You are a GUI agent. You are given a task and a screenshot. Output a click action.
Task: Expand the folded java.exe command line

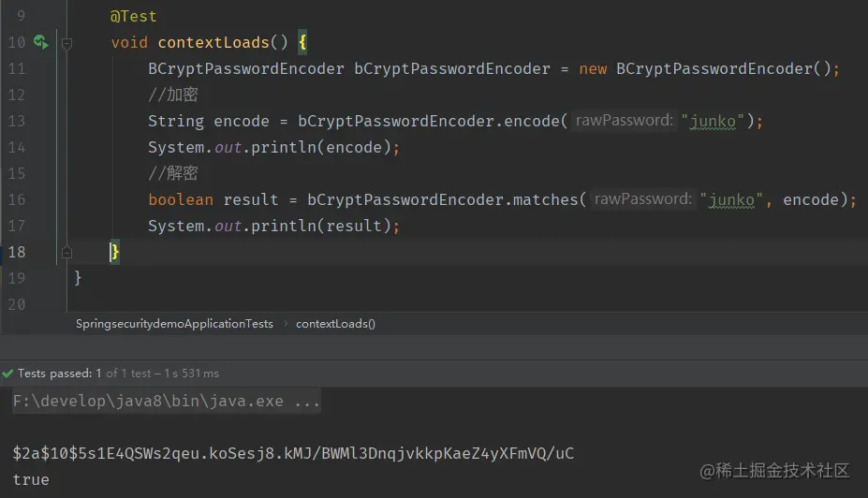[x=166, y=402]
